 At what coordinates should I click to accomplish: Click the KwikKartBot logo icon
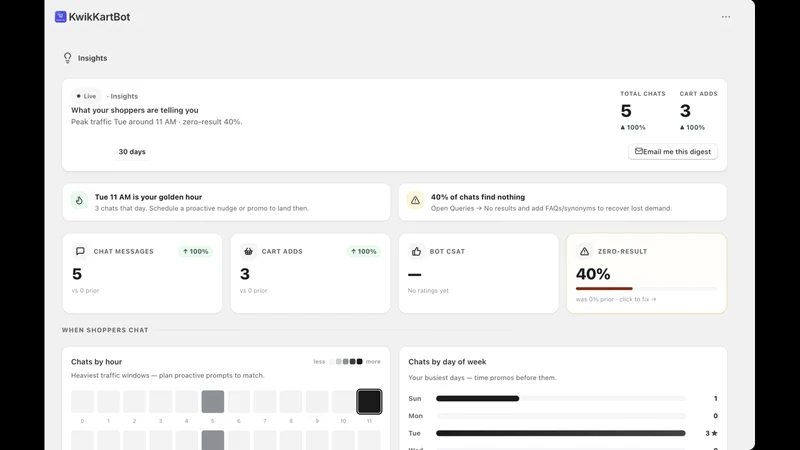pos(61,17)
